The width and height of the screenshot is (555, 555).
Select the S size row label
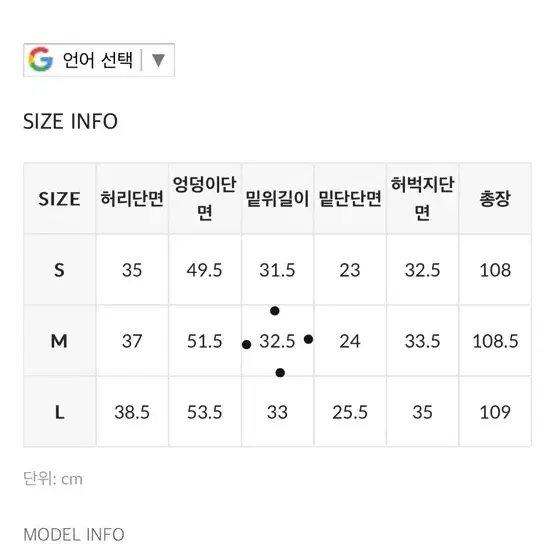pos(59,270)
